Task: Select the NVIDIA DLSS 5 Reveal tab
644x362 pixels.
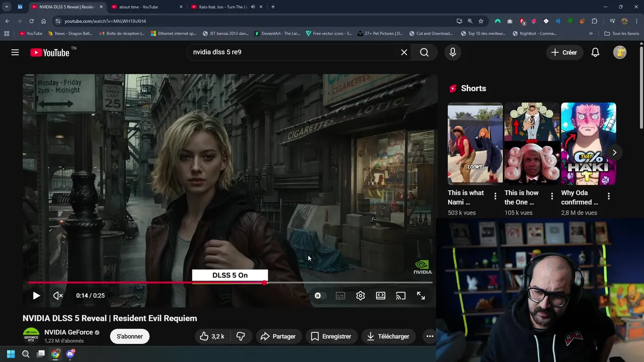Action: [67, 7]
